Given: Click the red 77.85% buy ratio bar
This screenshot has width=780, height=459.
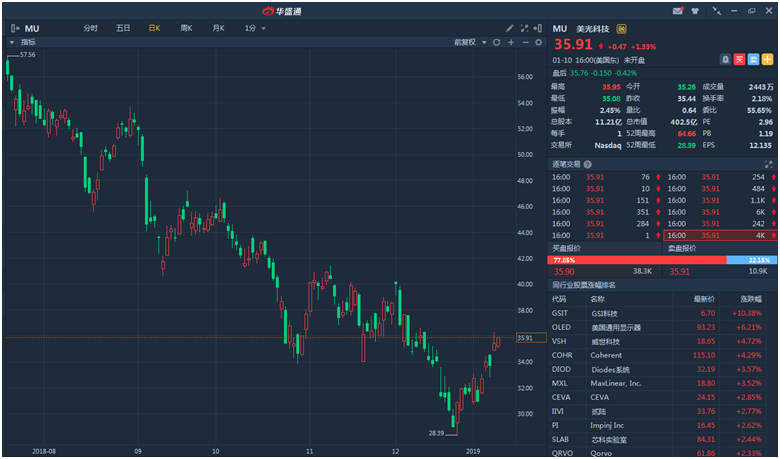Looking at the screenshot, I should [638, 259].
